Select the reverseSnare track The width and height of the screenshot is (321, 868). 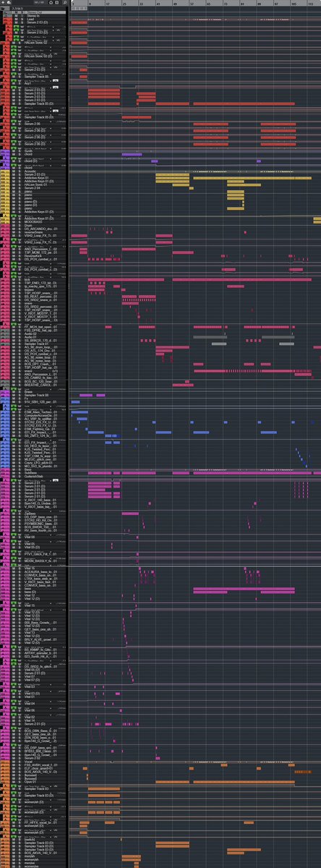34,232
